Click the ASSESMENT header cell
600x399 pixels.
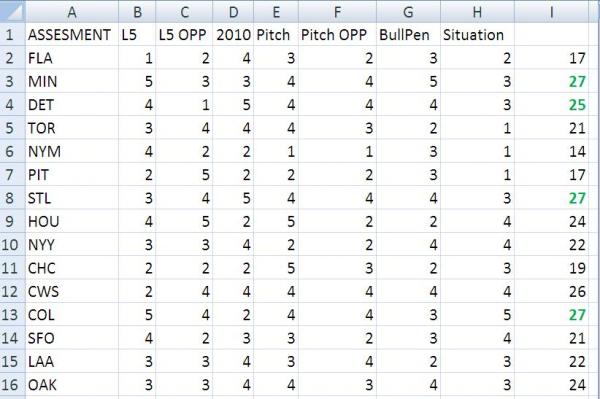[x=72, y=35]
